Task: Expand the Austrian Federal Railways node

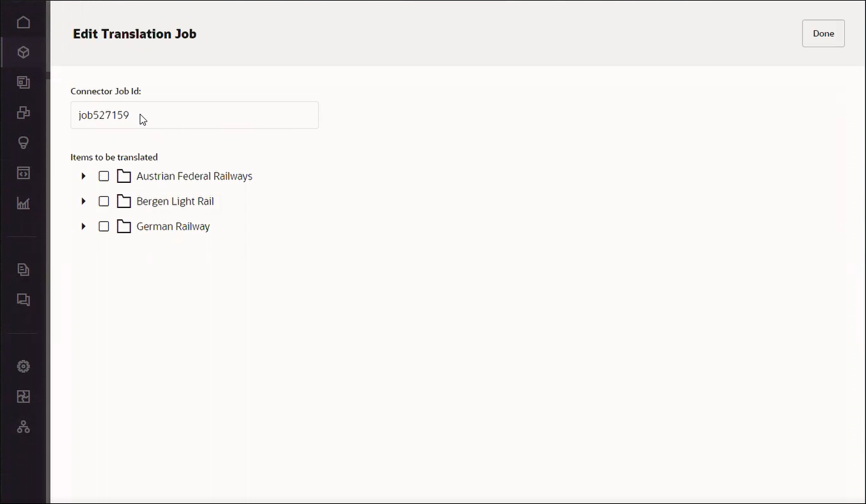Action: pos(83,176)
